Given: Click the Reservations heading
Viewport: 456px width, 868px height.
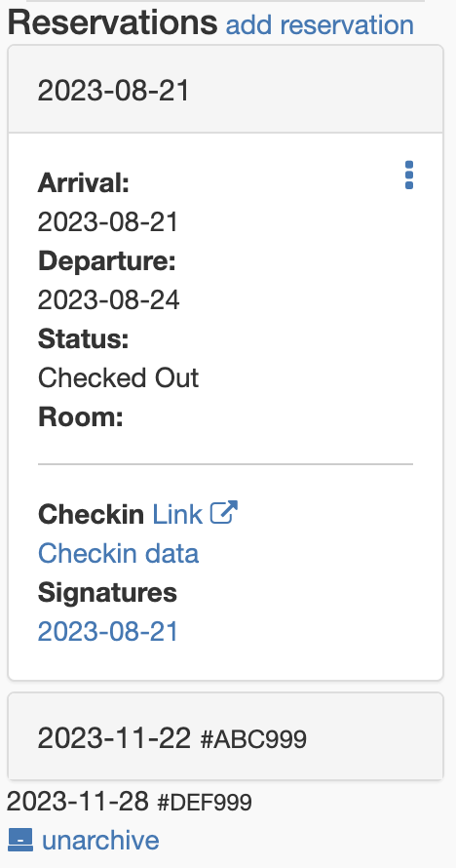Looking at the screenshot, I should pos(113,22).
